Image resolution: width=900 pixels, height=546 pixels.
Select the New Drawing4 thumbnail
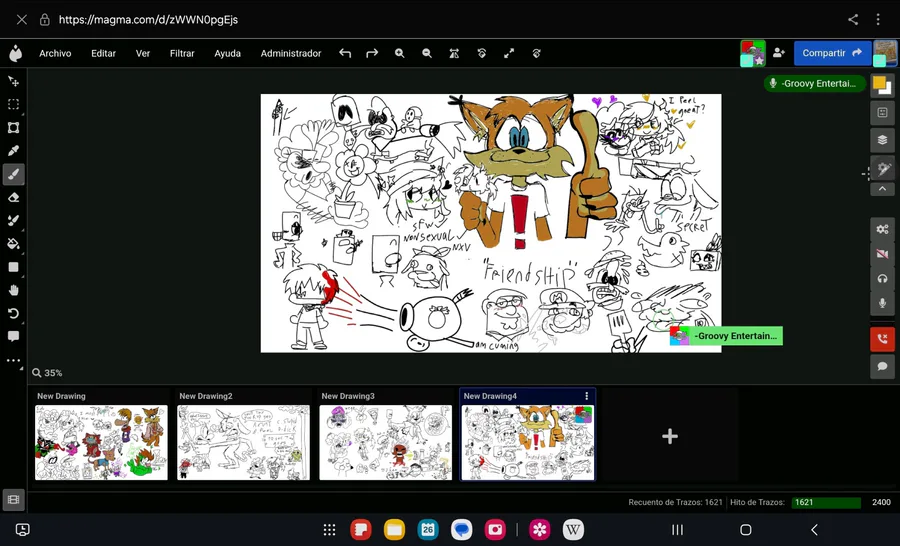tap(528, 442)
